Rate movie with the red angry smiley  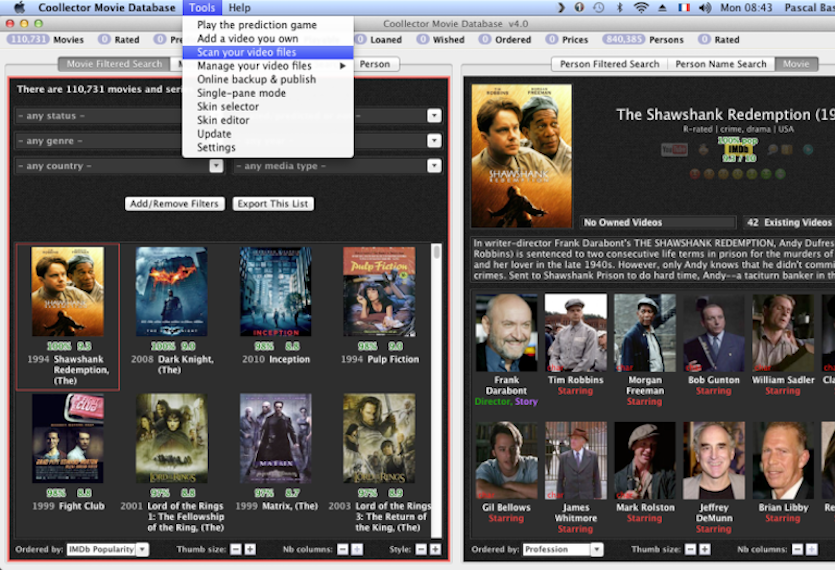pyautogui.click(x=694, y=174)
